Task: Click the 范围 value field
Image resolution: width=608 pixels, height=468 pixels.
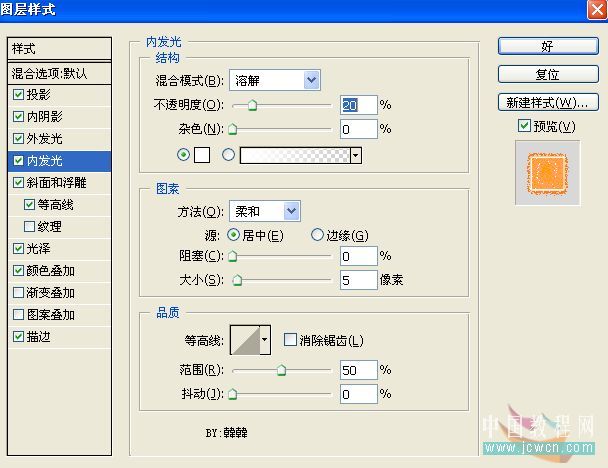Action: (358, 370)
